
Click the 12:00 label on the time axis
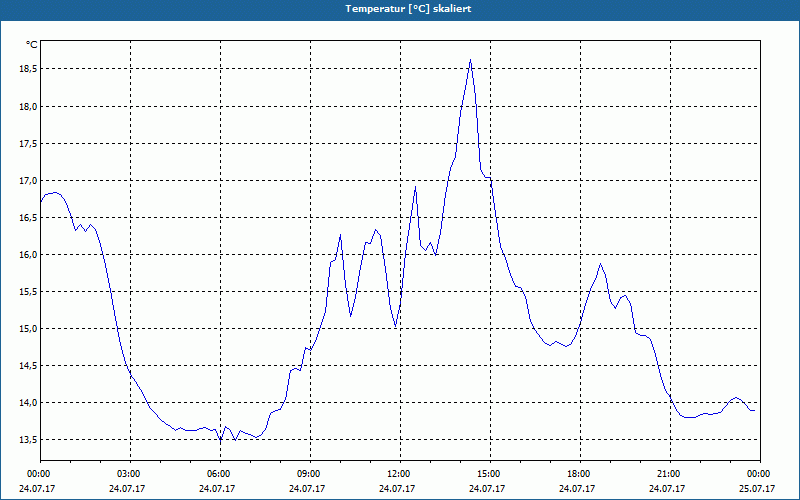pos(398,474)
